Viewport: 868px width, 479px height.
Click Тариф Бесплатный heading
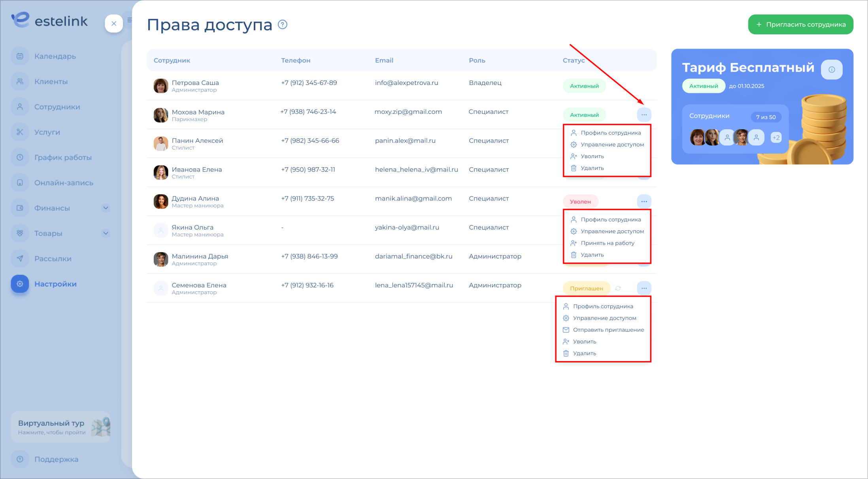point(748,68)
